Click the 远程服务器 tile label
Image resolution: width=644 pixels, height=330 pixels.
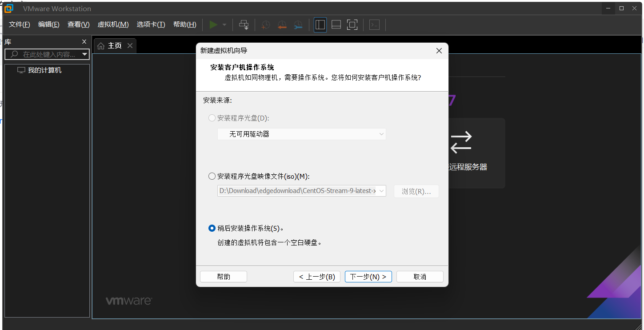(x=468, y=167)
